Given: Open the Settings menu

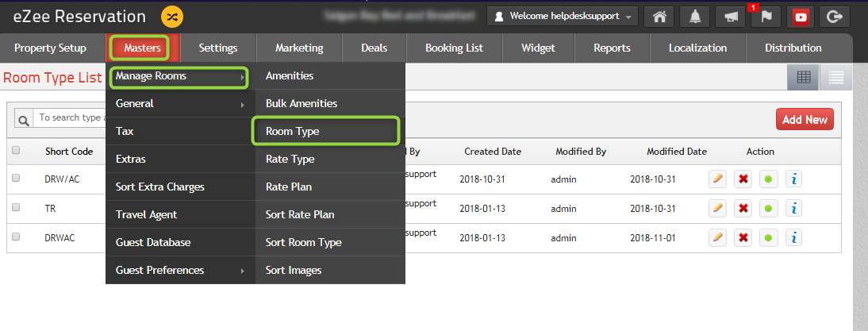Looking at the screenshot, I should coord(218,48).
